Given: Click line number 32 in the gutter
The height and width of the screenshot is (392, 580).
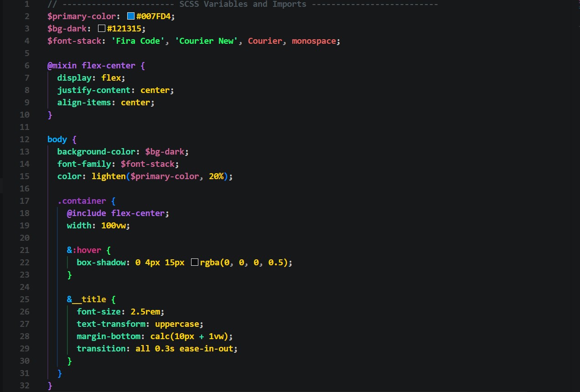Looking at the screenshot, I should pyautogui.click(x=25, y=386).
